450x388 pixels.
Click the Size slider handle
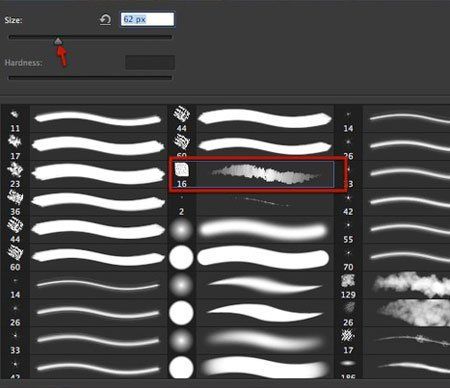pos(58,41)
